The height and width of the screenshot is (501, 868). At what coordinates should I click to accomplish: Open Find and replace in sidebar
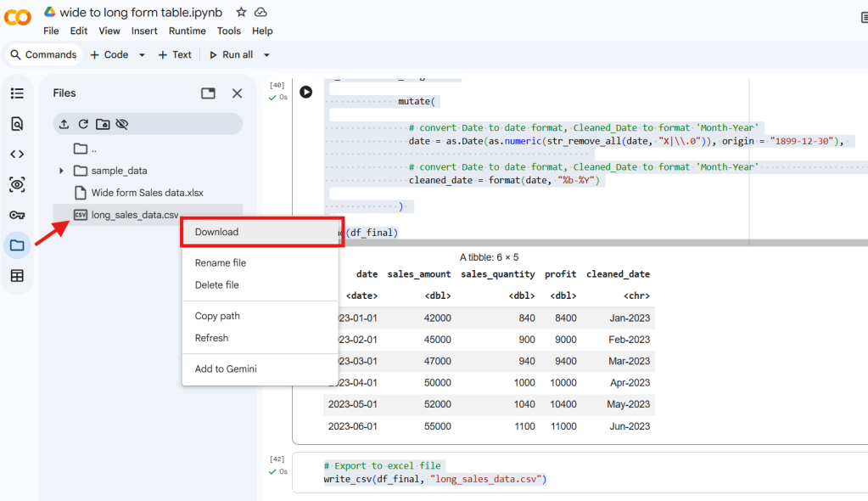(x=17, y=124)
